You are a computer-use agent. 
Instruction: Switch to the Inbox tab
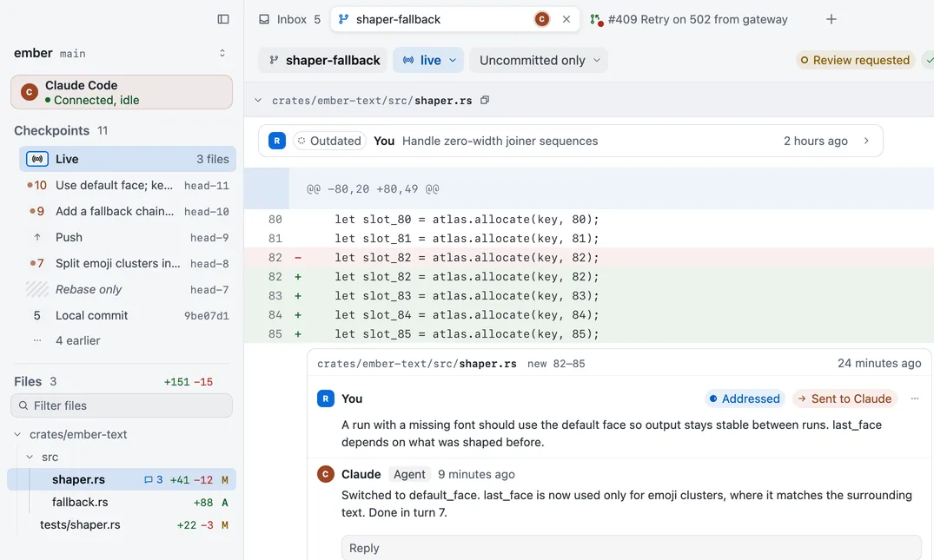pos(290,19)
